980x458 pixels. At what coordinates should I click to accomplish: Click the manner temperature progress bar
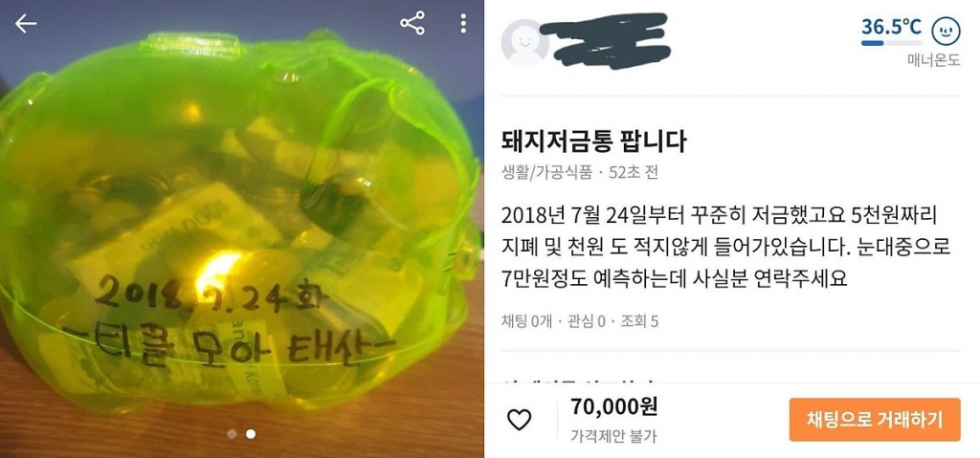(891, 43)
